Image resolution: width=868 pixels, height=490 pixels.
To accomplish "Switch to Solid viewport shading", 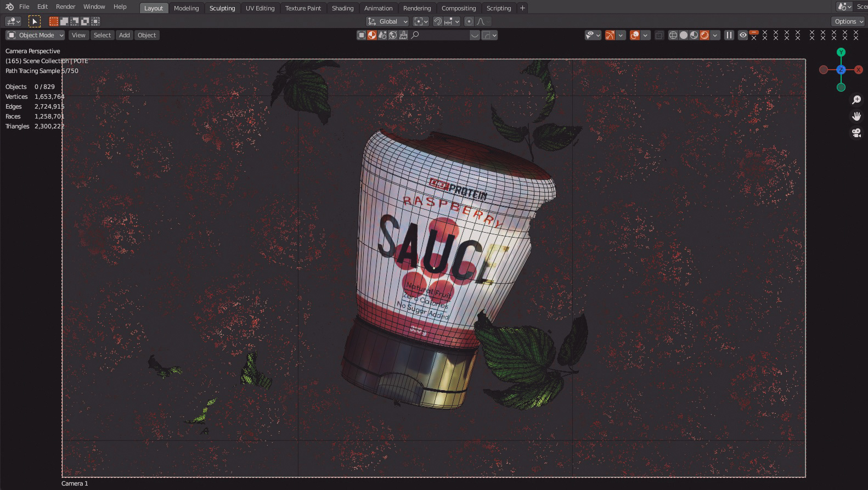I will coord(684,35).
